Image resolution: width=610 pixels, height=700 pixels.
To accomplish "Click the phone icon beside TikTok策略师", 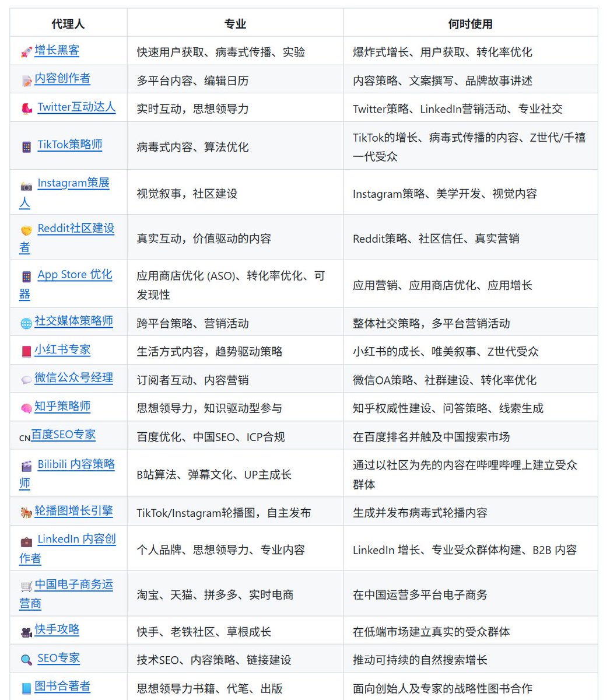I will click(26, 146).
